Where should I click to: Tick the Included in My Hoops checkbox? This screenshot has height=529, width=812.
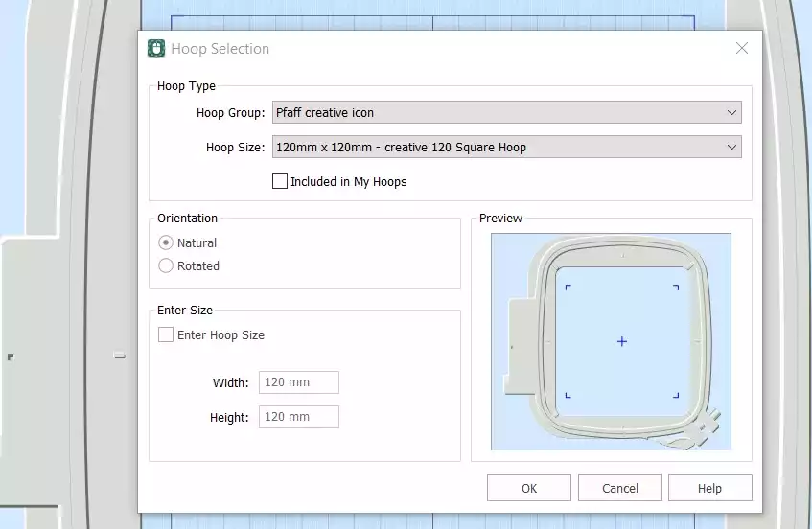click(280, 181)
